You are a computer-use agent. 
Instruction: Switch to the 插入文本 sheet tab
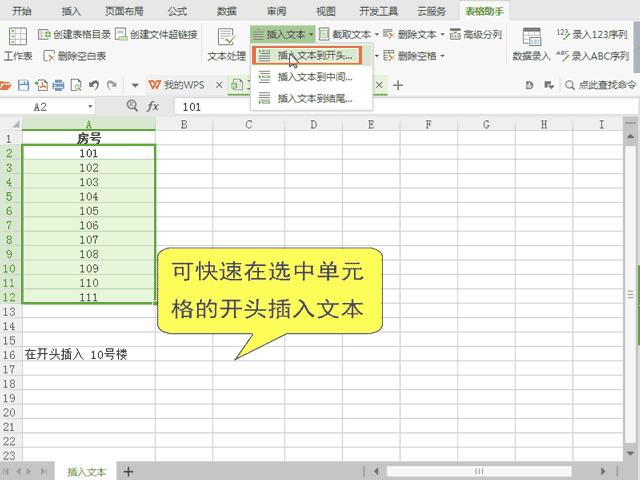click(87, 472)
